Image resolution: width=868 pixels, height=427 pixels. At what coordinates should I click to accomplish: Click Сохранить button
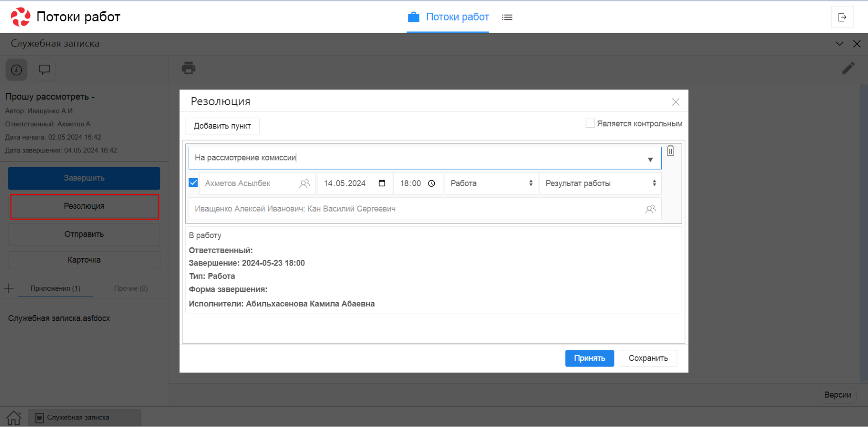click(x=648, y=358)
